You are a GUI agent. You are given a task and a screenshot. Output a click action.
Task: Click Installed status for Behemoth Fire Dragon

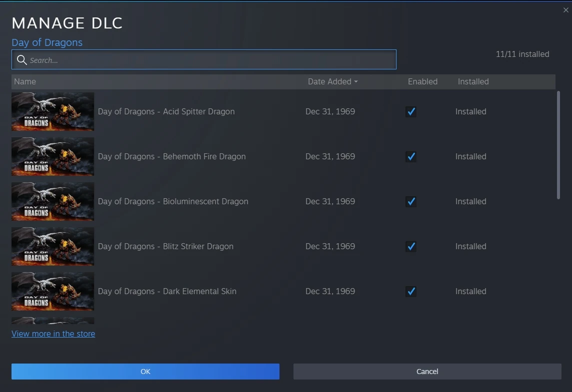point(470,156)
